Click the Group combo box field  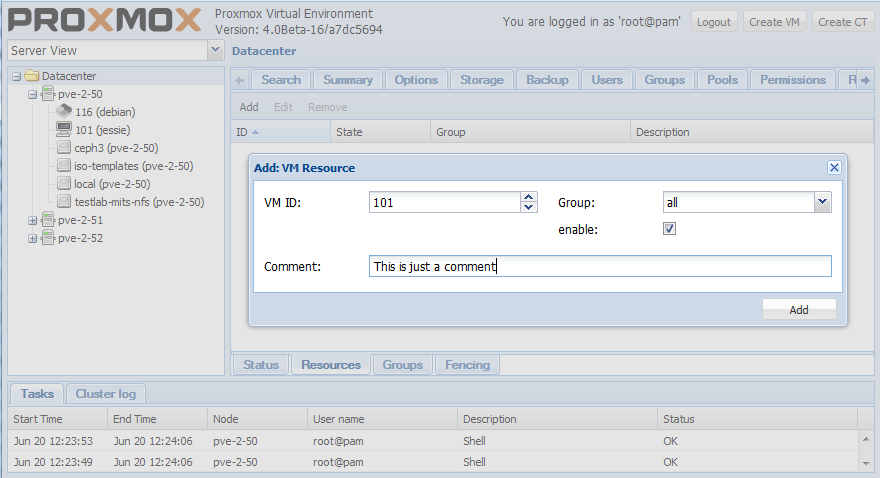pyautogui.click(x=739, y=202)
